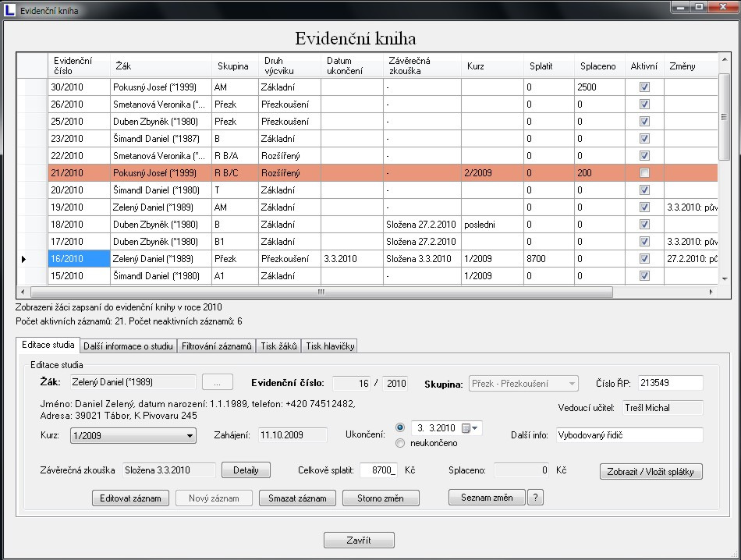Click the horizontal scrollbar thumb of table

click(321, 292)
